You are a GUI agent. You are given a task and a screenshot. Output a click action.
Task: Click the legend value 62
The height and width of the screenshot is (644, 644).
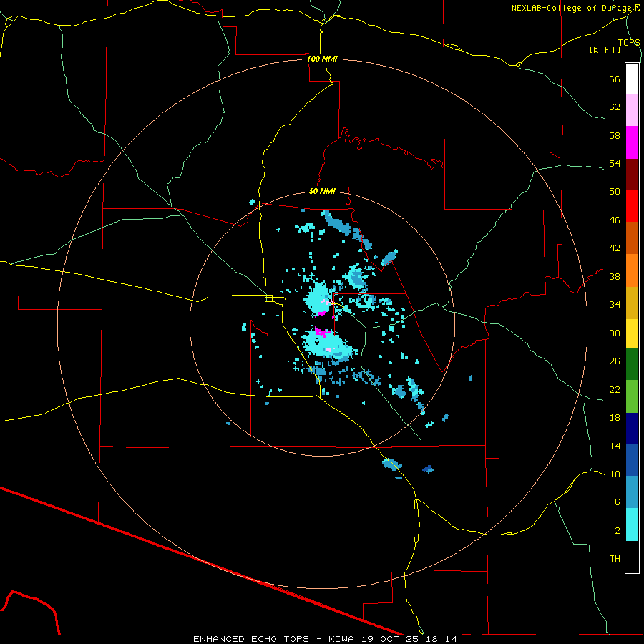615,107
